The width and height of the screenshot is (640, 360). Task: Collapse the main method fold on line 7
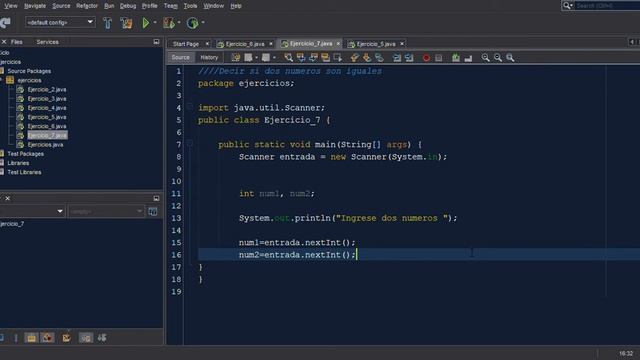pos(190,143)
